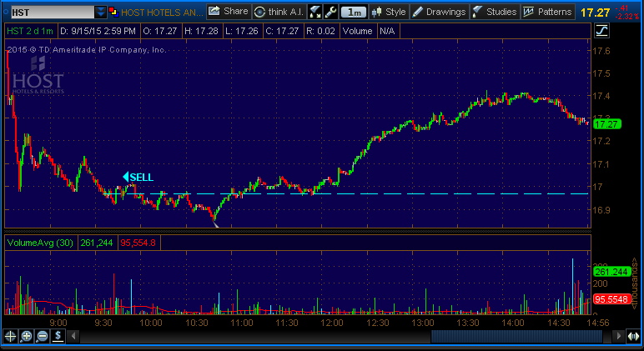Viewport: 644px width, 351px height.
Task: Click the 261,244 volume study value
Action: coord(97,243)
